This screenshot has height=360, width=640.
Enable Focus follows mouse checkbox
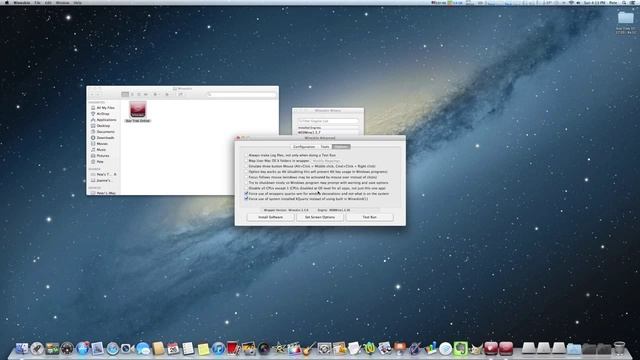coord(246,178)
